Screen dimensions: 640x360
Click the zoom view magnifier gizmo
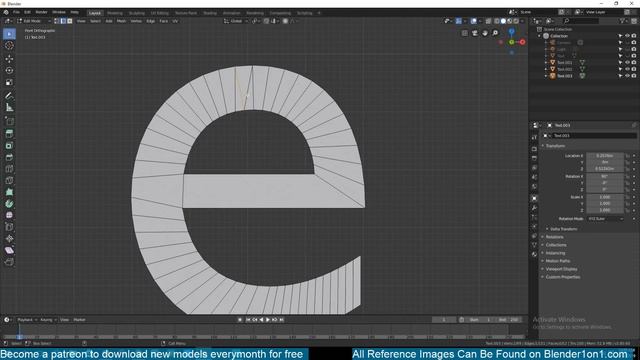coord(495,33)
